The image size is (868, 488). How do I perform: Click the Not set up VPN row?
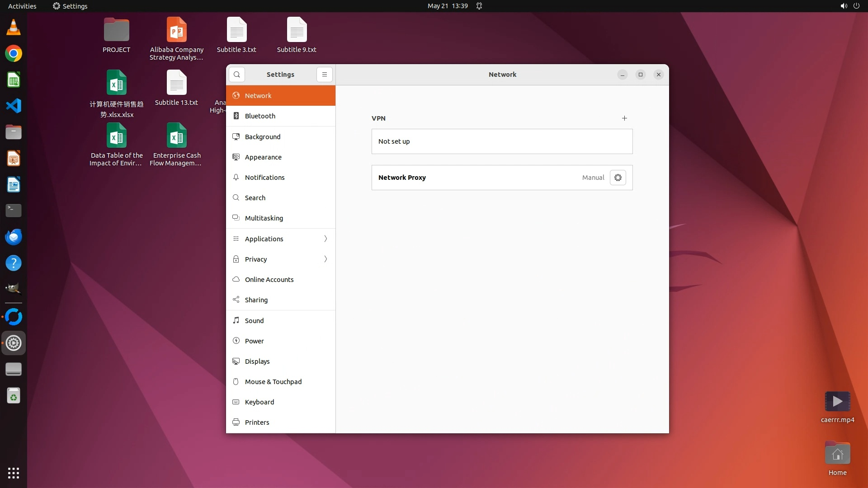click(x=501, y=141)
